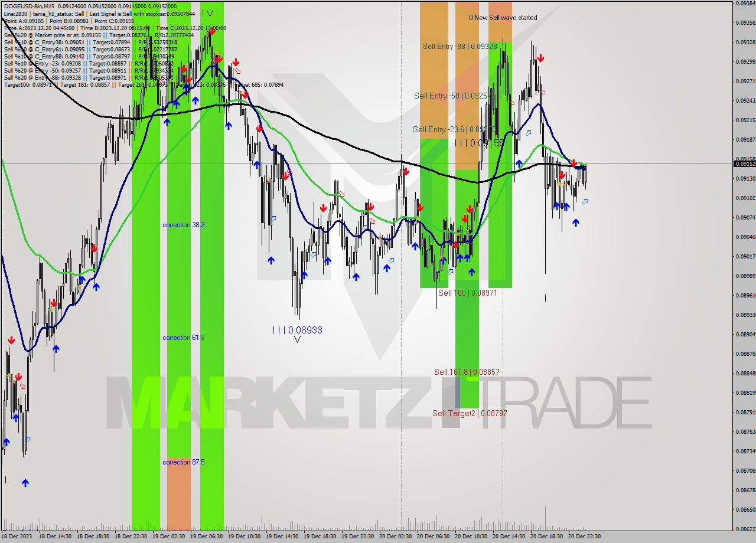Select the '20 Dec 14:30' time axis label

point(509,537)
